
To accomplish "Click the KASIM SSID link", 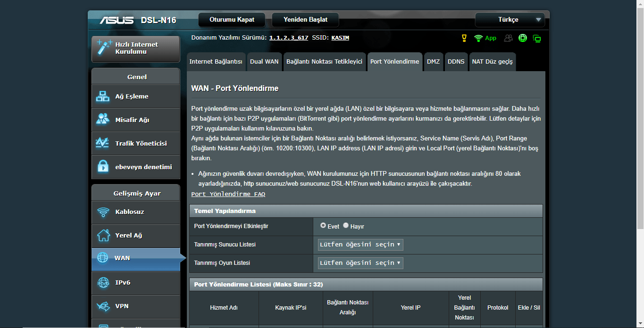I will [x=340, y=38].
